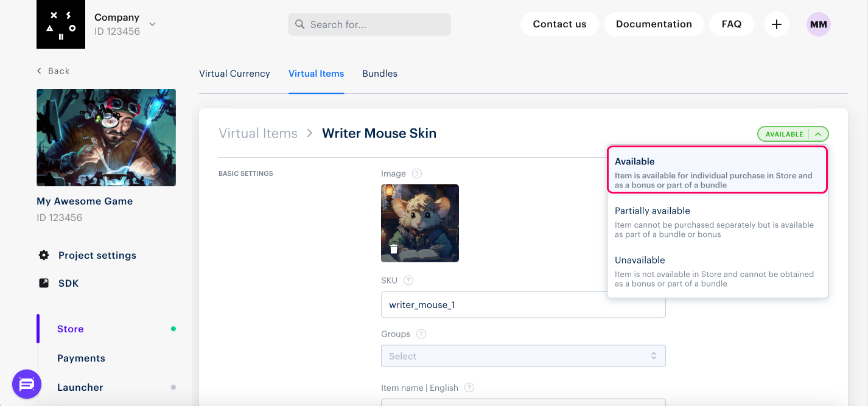Click the company logo in the top left
868x406 pixels.
(x=60, y=24)
